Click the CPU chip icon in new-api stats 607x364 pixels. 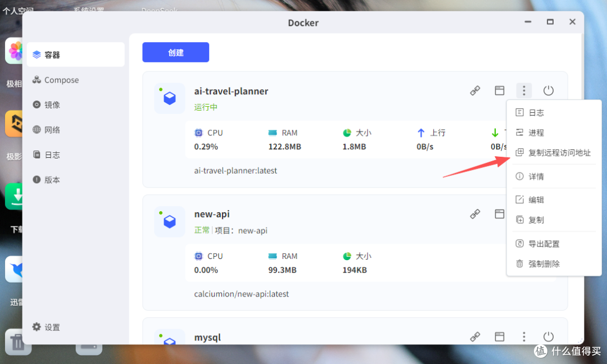coord(198,256)
